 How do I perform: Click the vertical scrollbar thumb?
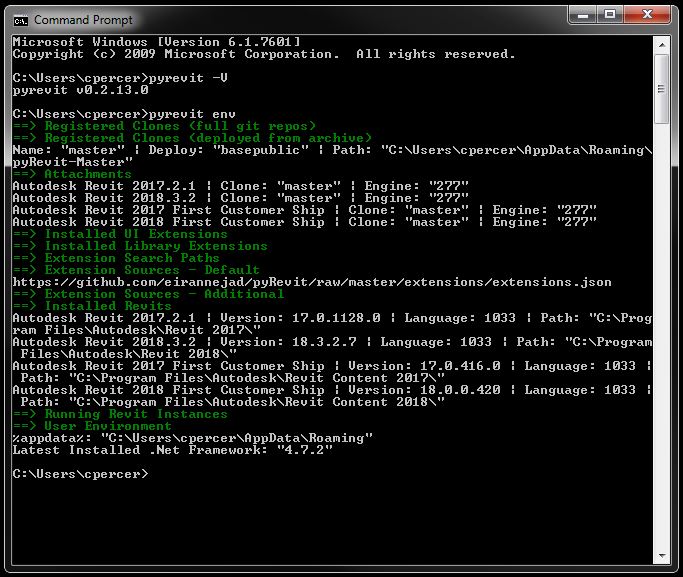point(662,89)
